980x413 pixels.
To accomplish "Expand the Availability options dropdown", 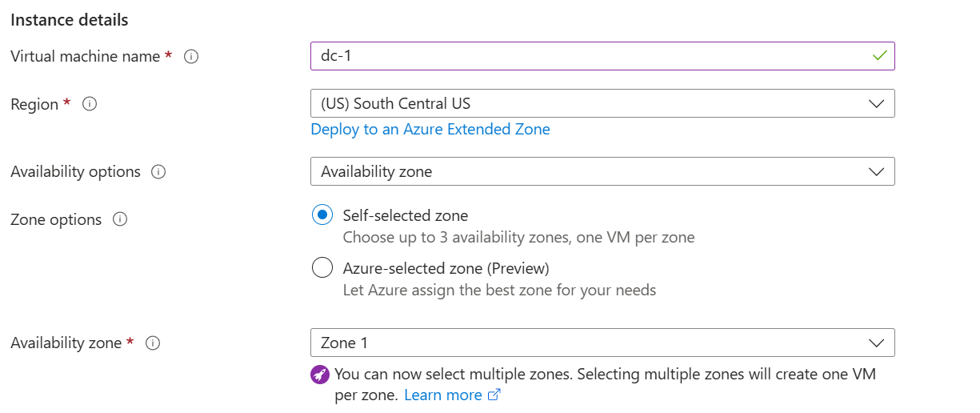I will click(x=602, y=172).
